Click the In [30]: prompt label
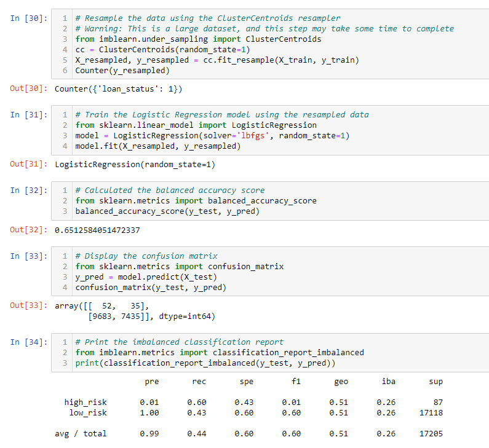 (x=29, y=18)
